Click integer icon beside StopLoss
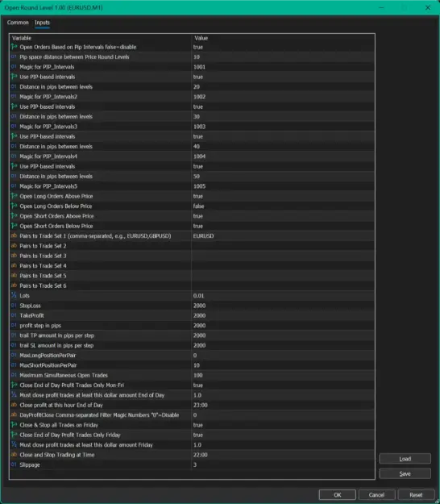 coord(14,306)
